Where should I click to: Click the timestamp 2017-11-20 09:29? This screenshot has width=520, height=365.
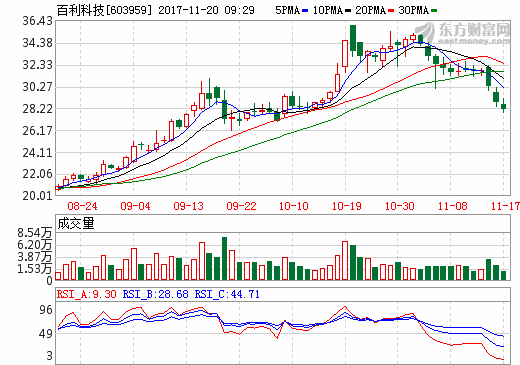[206, 10]
